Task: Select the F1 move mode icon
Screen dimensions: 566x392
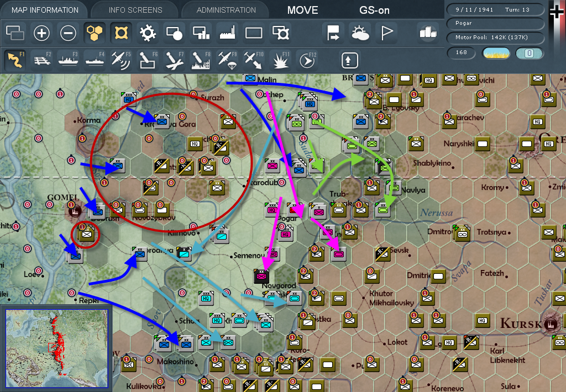Action: point(15,60)
